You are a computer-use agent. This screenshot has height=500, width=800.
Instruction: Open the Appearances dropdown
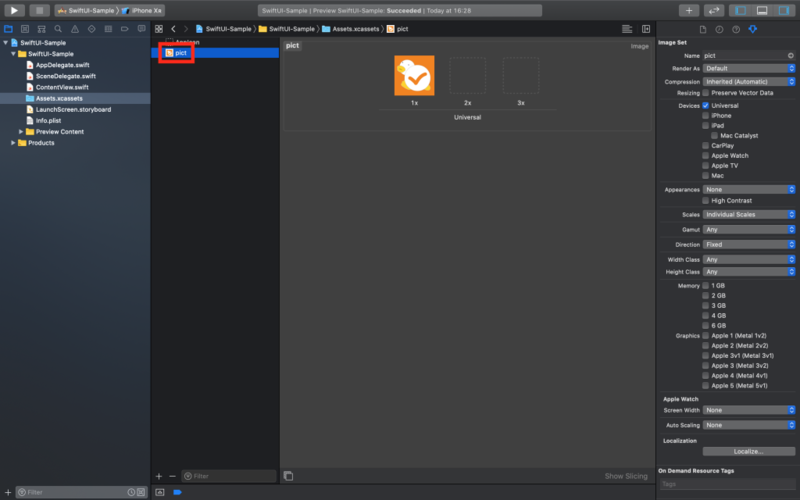749,189
